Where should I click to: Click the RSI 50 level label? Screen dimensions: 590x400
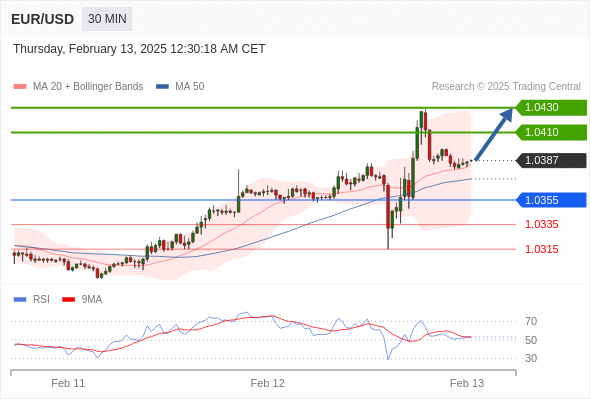531,340
